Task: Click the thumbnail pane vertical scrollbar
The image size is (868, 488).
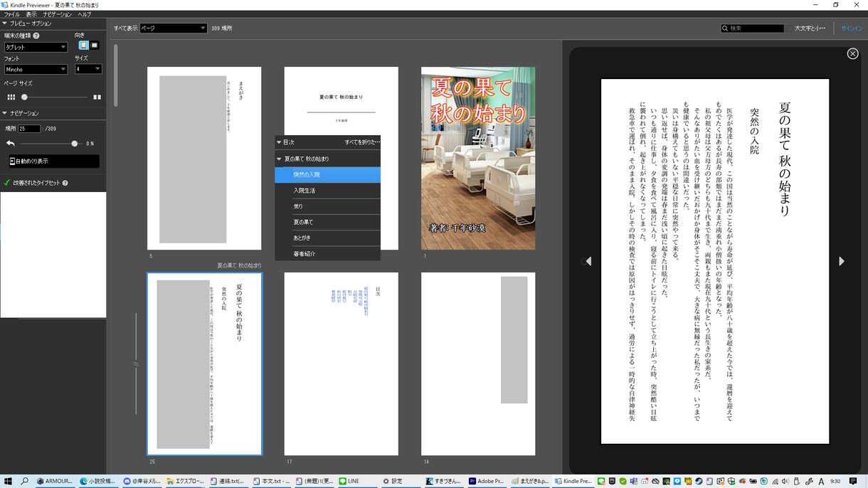Action: pos(116,75)
